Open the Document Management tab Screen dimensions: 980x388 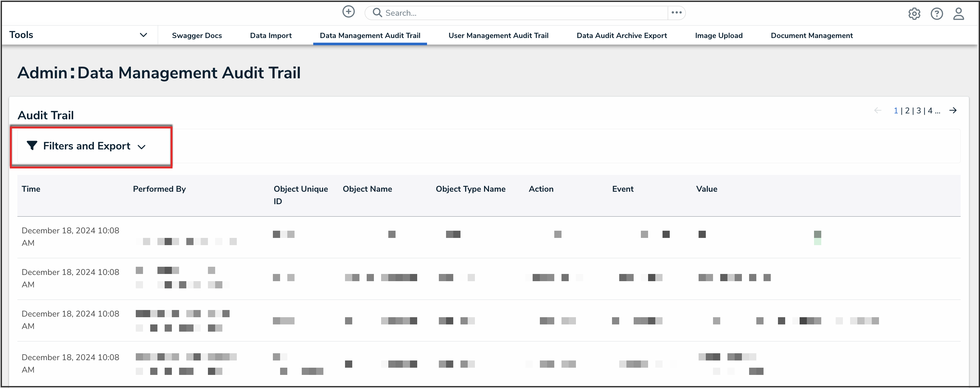tap(811, 35)
